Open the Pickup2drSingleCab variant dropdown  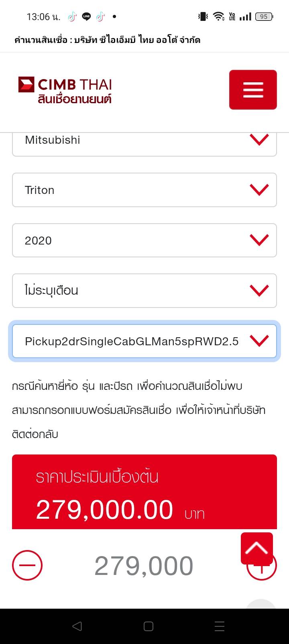tap(144, 341)
